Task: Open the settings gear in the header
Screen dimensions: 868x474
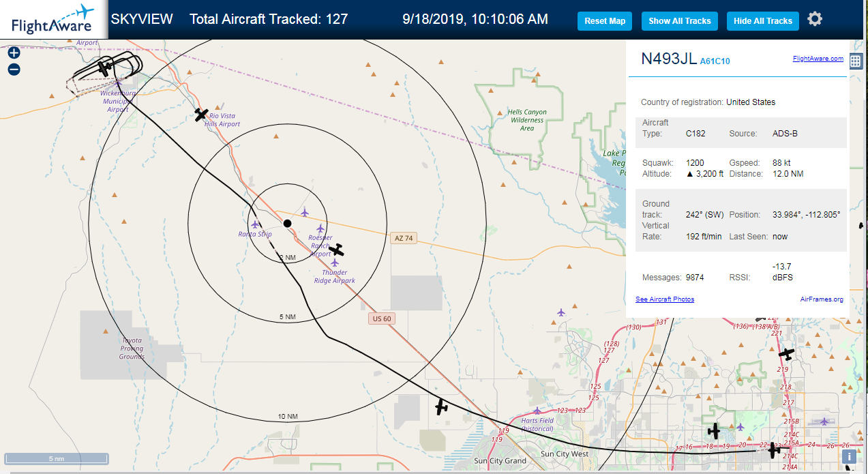Action: (x=814, y=19)
